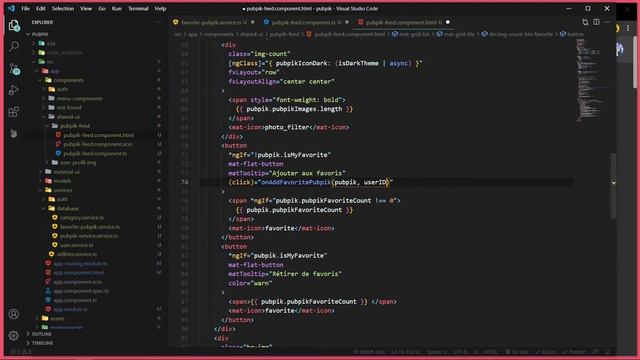This screenshot has height=360, width=640.
Task: Switch to favorite-pubpik.service.ts tab
Action: click(x=213, y=22)
